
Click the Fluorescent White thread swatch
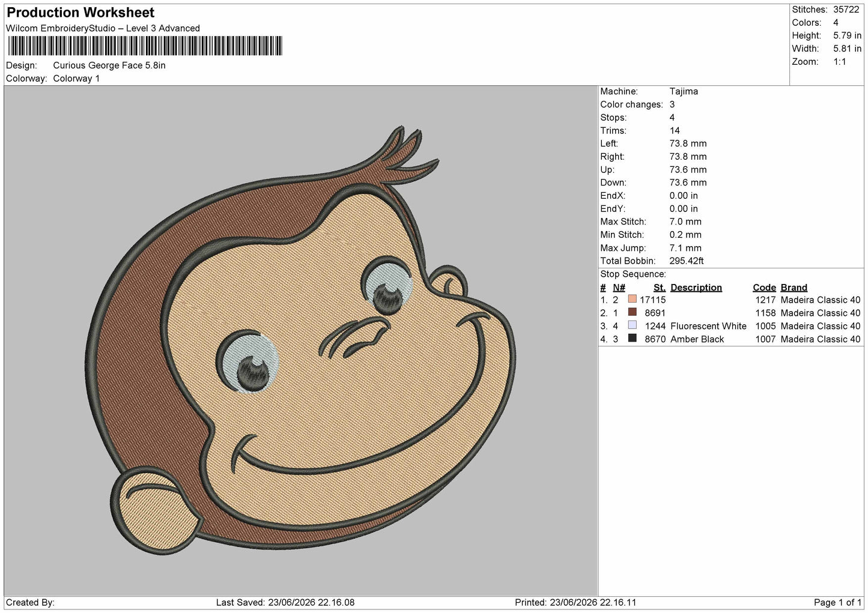pos(632,325)
